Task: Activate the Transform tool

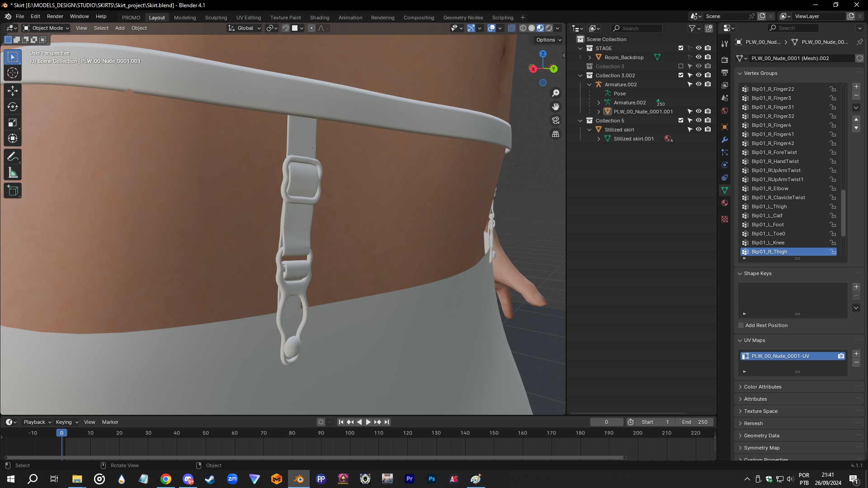Action: click(x=13, y=138)
